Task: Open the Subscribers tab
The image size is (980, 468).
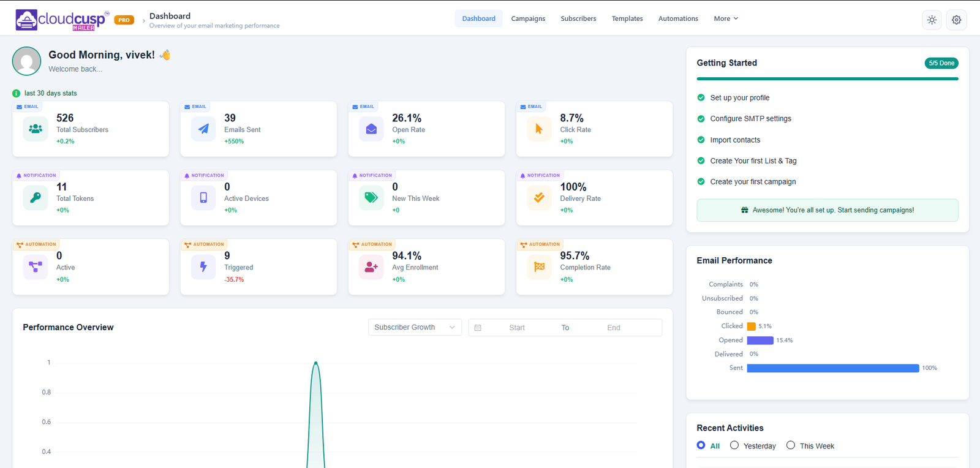Action: pos(578,18)
